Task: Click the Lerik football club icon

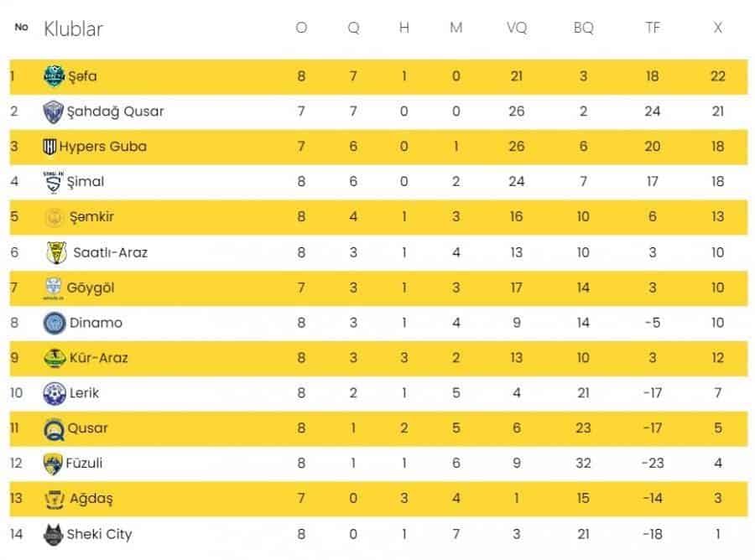Action: click(x=54, y=393)
